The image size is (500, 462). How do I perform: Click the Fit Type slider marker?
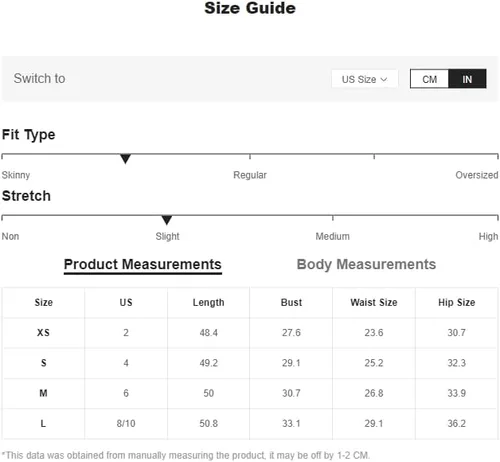pos(125,159)
